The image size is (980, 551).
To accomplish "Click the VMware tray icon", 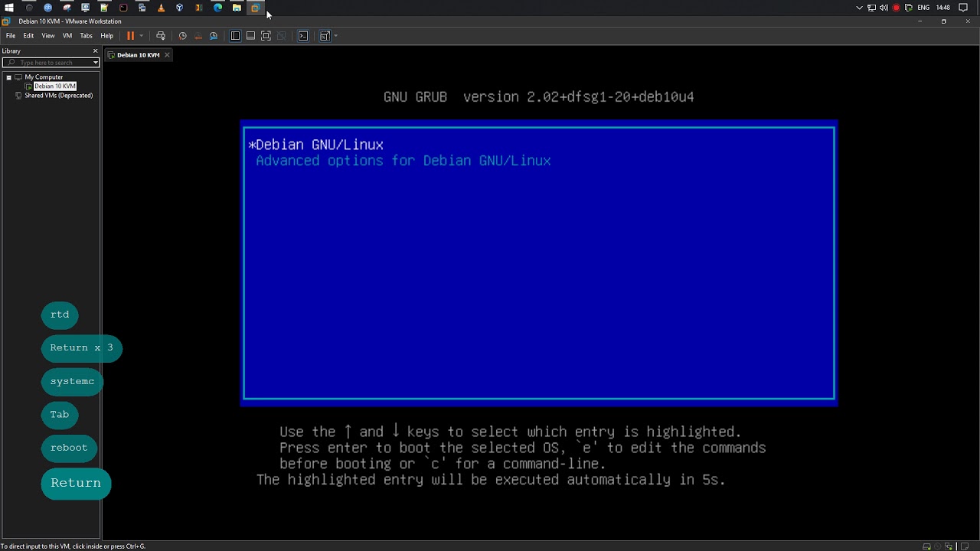I will (909, 8).
